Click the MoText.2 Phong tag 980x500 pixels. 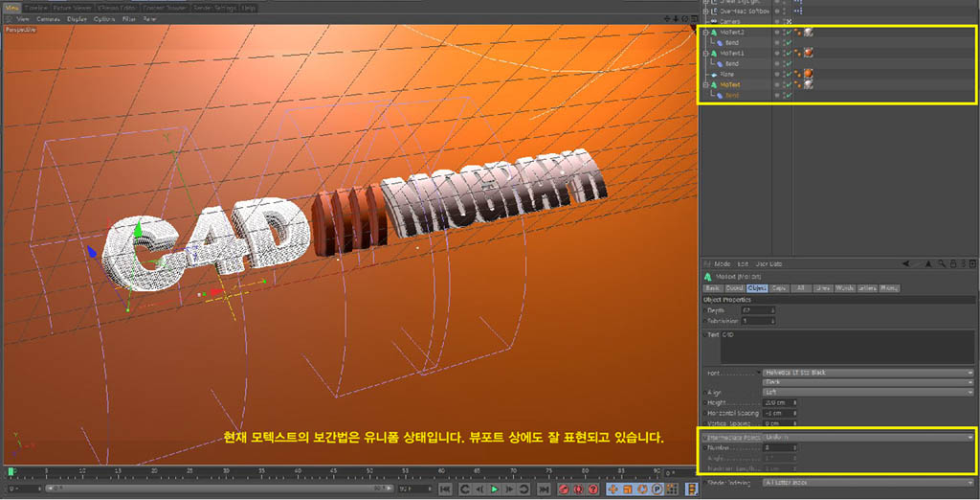(797, 32)
